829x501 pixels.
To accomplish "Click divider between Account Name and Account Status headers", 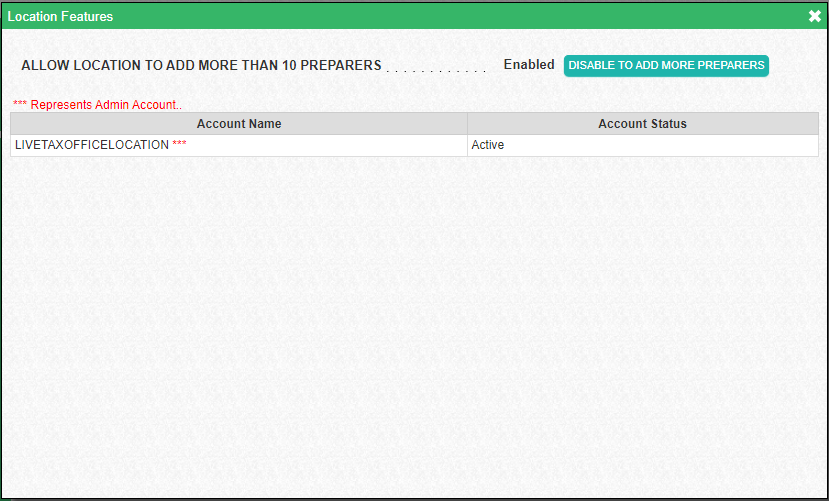I will click(467, 124).
